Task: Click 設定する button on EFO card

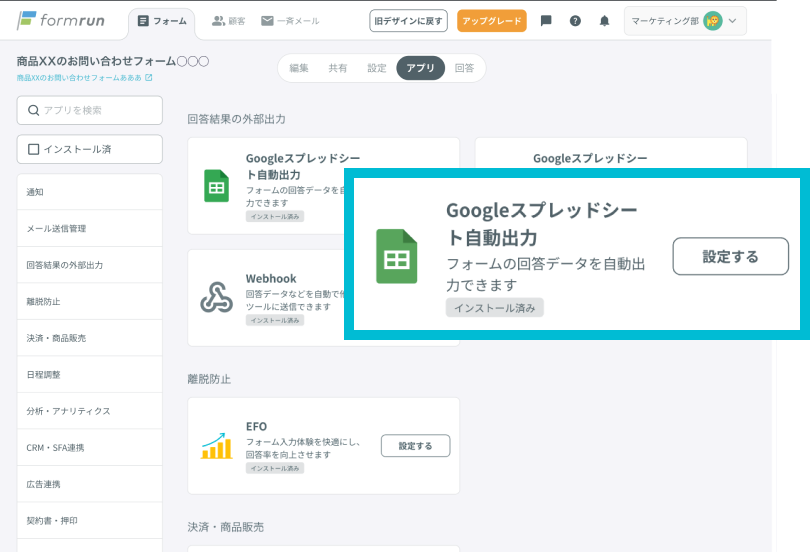Action: click(x=415, y=446)
